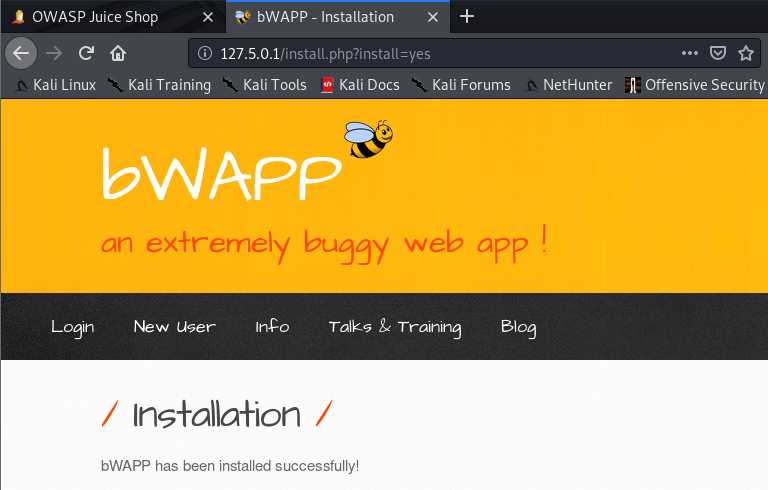
Task: Click the OWASP Juice Shop tab favicon
Action: (x=19, y=17)
